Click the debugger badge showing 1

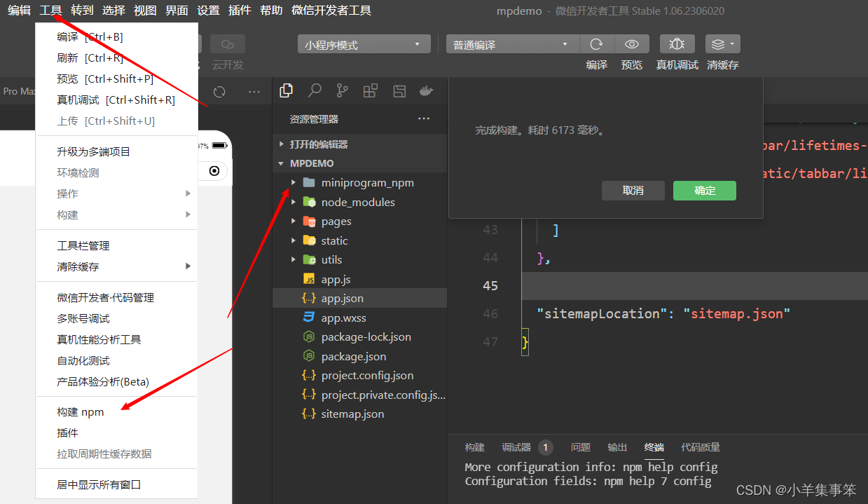click(x=546, y=447)
